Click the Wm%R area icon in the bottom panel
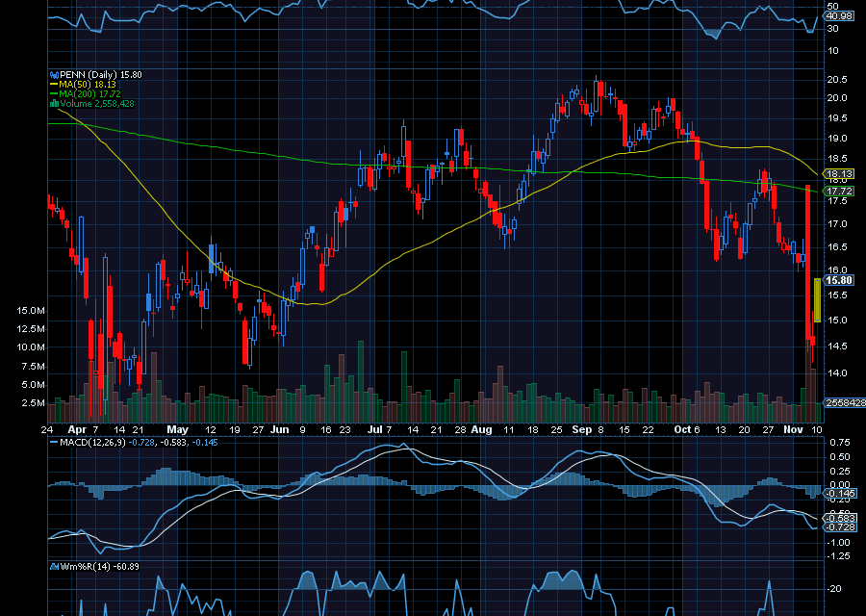 pyautogui.click(x=53, y=567)
